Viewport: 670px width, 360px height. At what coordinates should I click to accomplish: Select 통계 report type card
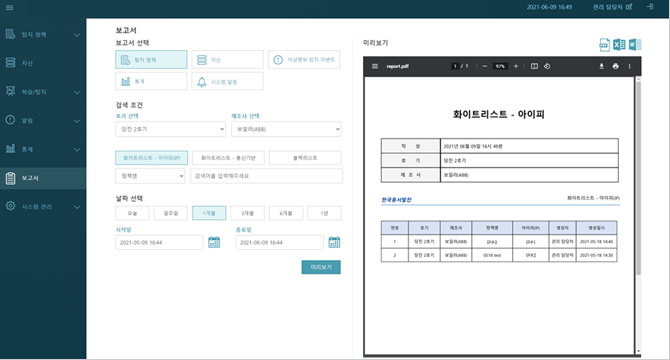(x=151, y=81)
